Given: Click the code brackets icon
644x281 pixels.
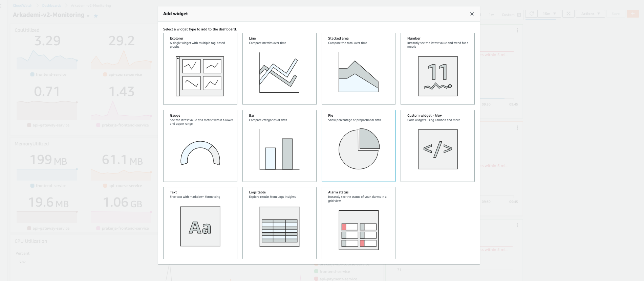Looking at the screenshot, I should tap(438, 149).
